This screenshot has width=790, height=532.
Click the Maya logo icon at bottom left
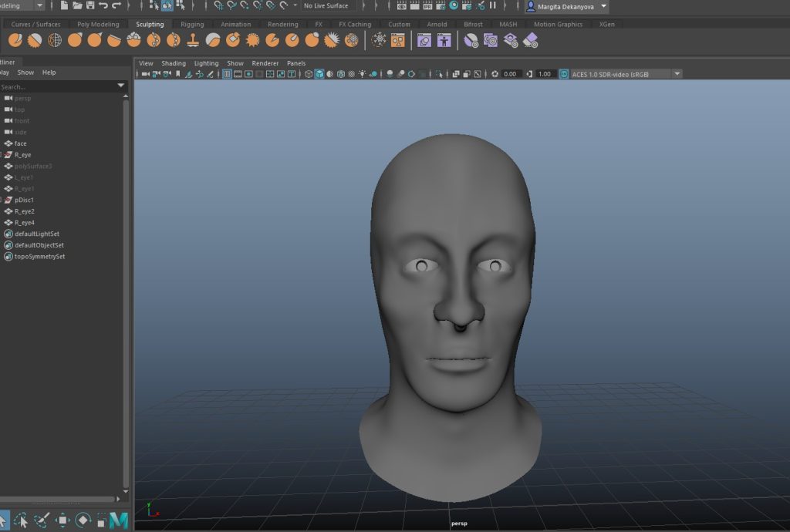[x=118, y=520]
